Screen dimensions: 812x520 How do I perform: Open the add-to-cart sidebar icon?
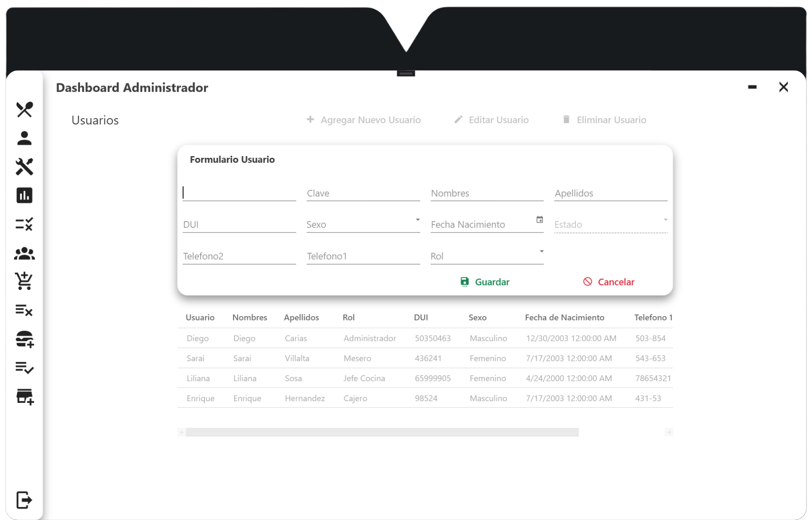coord(24,281)
